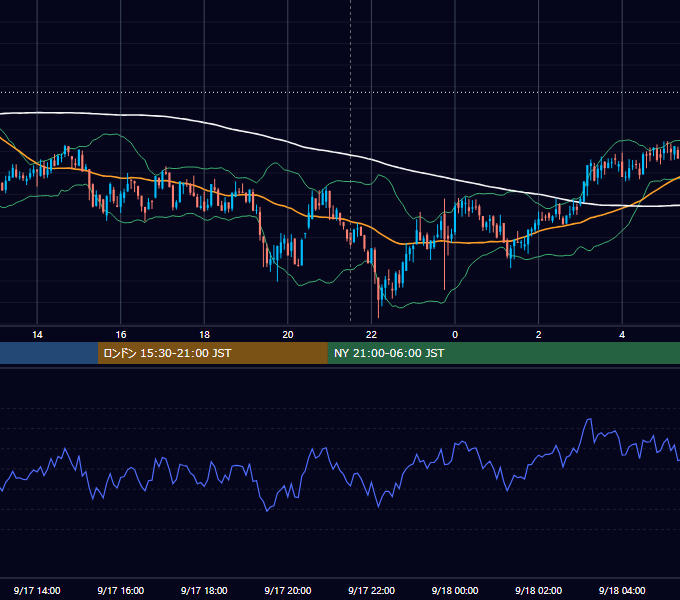Click the '9/17 20:00' date label
Screen dimensions: 680x600
click(x=288, y=590)
